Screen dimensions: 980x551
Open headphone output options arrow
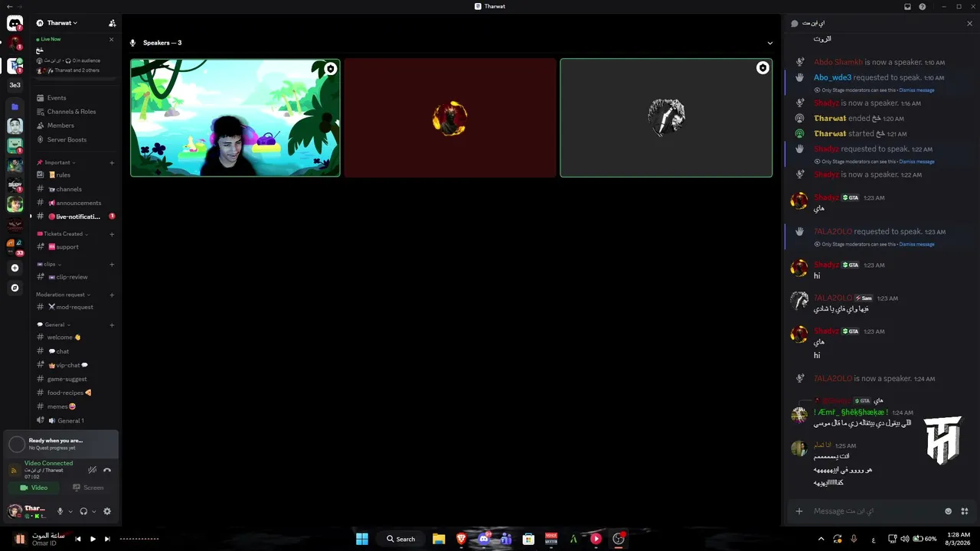(94, 511)
